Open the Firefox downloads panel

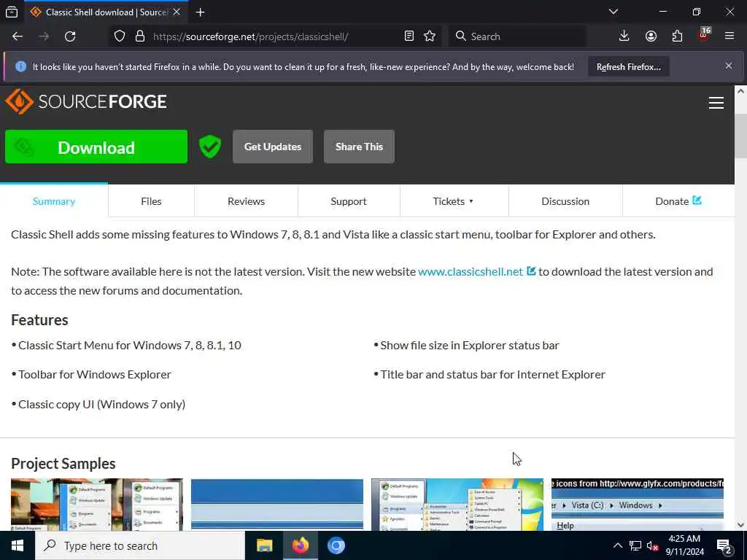(x=624, y=36)
